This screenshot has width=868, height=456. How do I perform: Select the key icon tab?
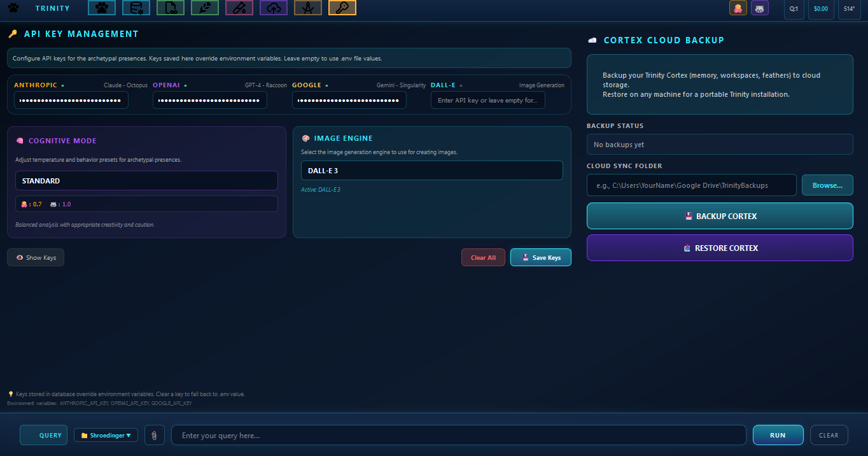(x=342, y=8)
